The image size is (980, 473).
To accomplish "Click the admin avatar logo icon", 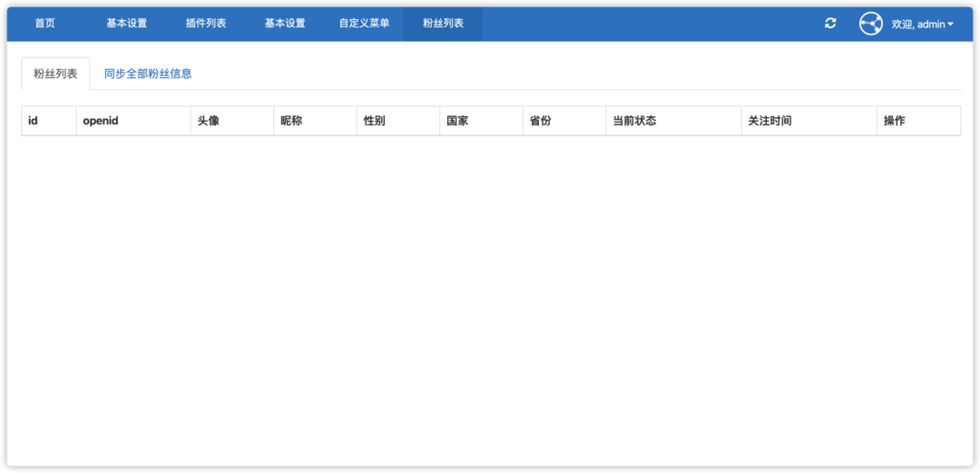I will (870, 24).
